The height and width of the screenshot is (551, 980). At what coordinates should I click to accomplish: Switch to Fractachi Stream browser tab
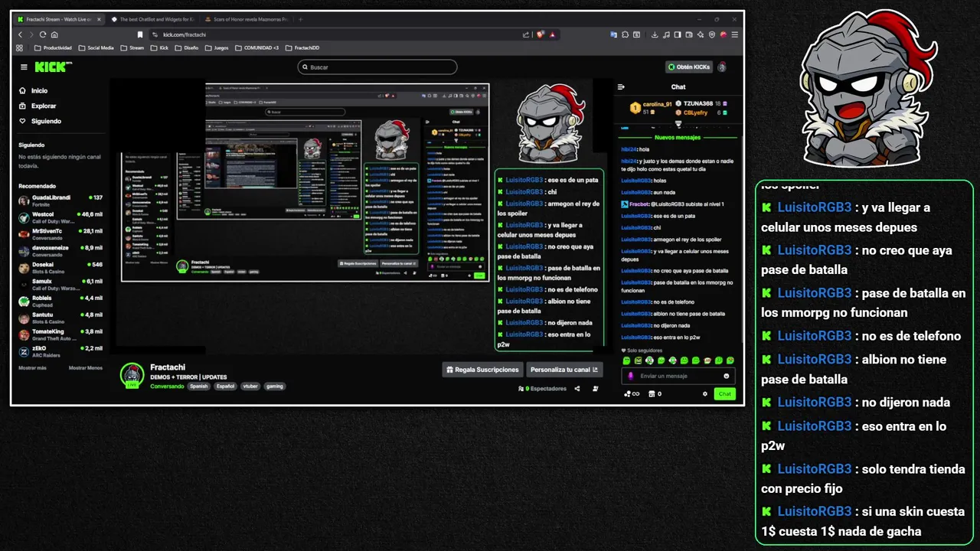tap(59, 19)
